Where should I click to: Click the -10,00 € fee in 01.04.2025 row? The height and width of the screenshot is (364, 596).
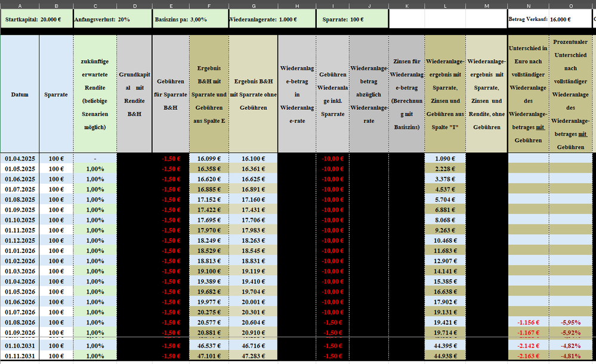click(332, 159)
